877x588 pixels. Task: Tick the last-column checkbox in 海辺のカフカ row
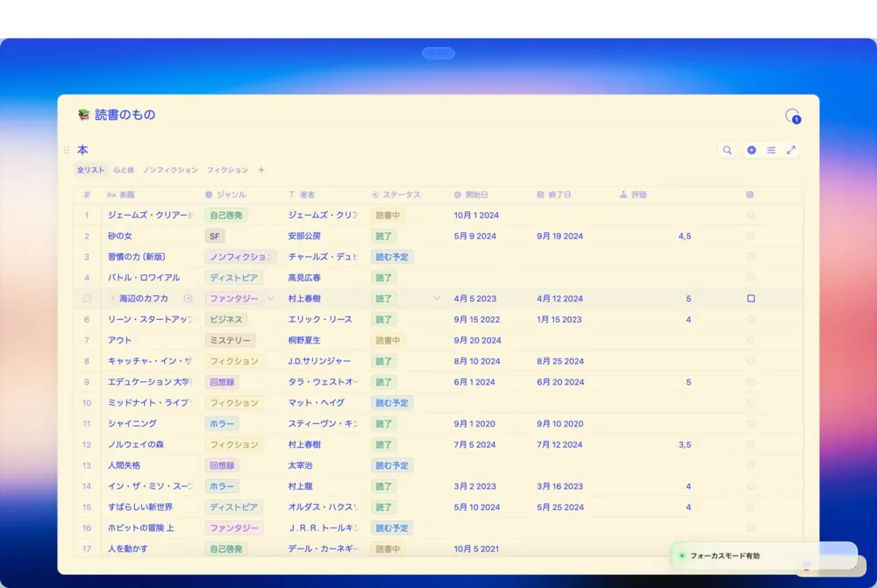point(752,299)
